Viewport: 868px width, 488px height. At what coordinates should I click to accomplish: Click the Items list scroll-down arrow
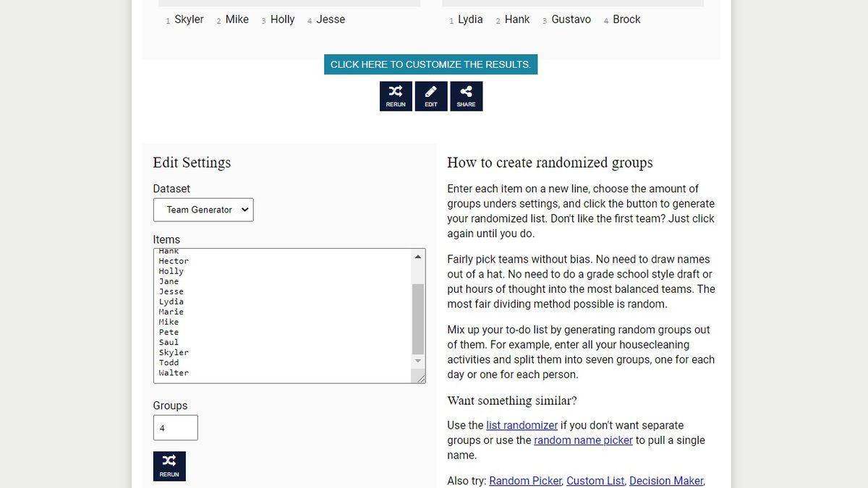418,361
